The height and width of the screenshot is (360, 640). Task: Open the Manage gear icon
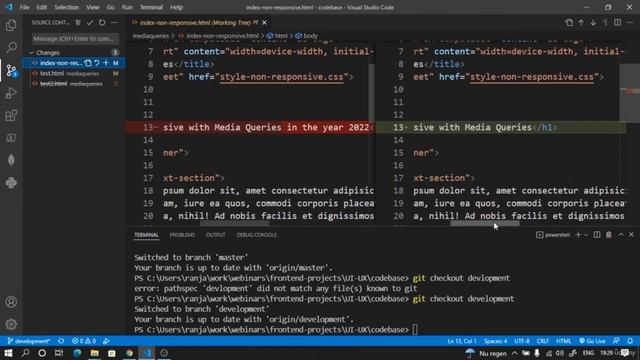[x=11, y=324]
